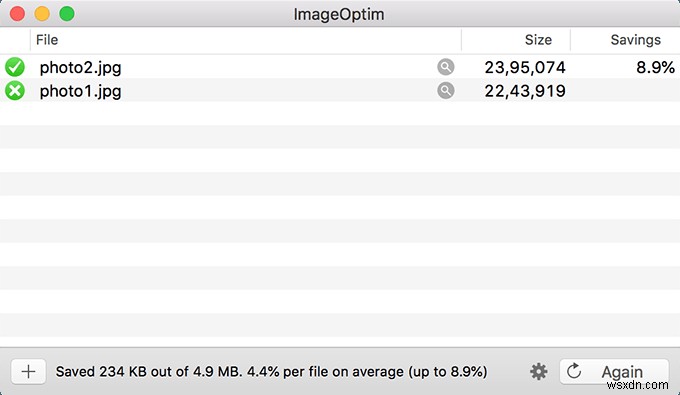Click the ImageOptim window title

pyautogui.click(x=339, y=14)
